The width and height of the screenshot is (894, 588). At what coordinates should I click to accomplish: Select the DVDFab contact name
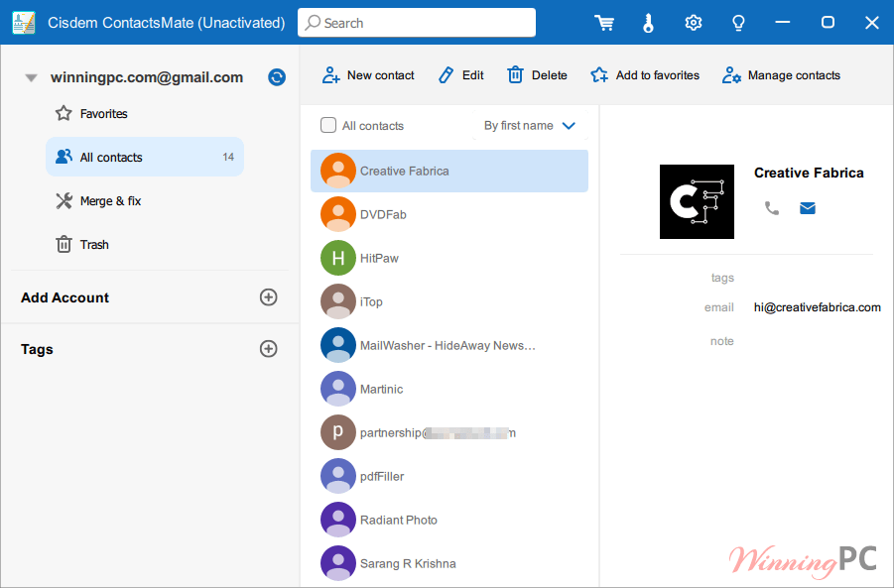[383, 215]
